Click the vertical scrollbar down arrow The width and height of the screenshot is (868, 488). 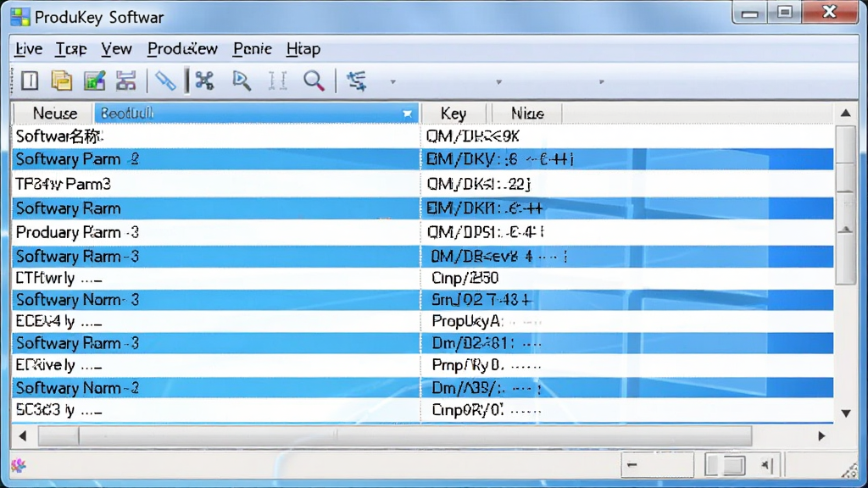(845, 413)
